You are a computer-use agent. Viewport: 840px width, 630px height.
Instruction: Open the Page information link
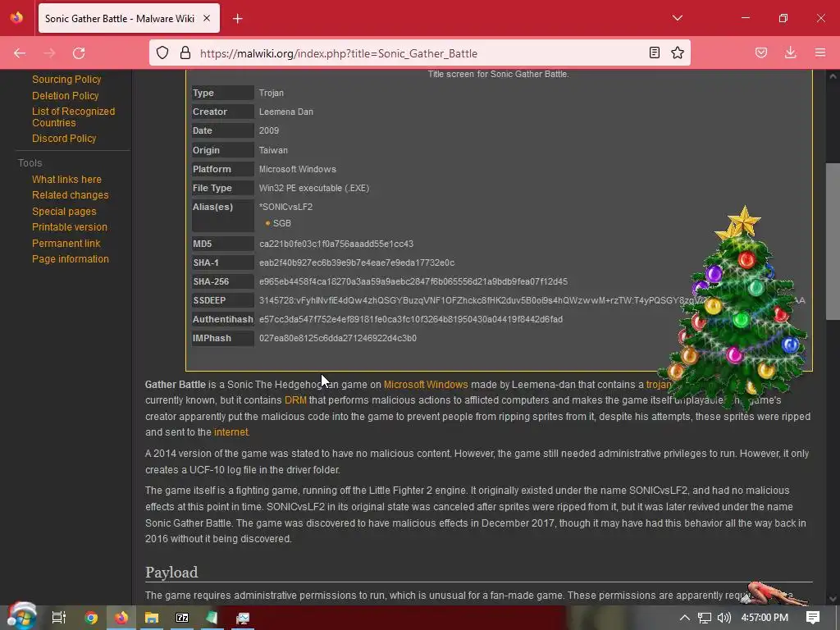point(71,258)
